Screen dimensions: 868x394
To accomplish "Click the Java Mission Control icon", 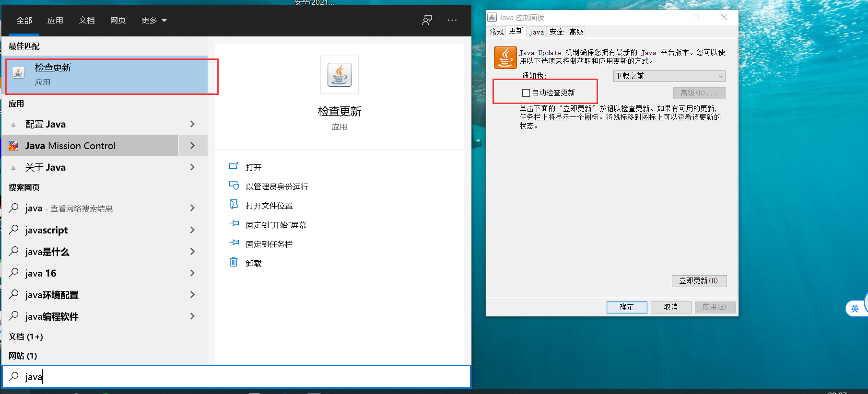I will click(x=14, y=146).
